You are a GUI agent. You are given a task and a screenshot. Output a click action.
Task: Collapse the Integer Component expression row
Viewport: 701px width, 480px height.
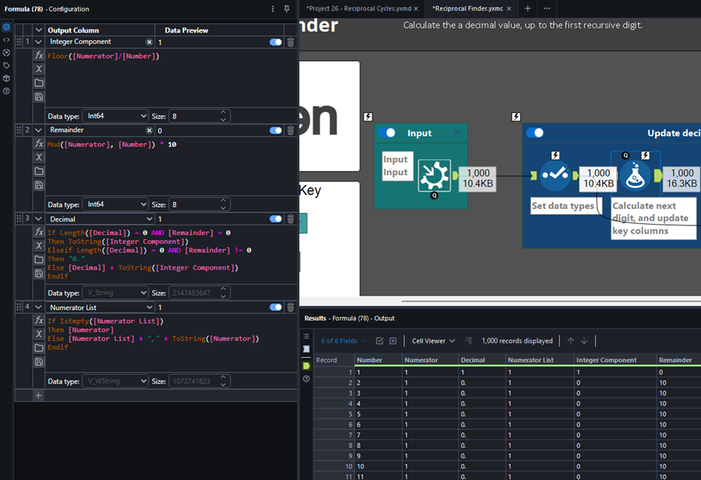tap(39, 42)
